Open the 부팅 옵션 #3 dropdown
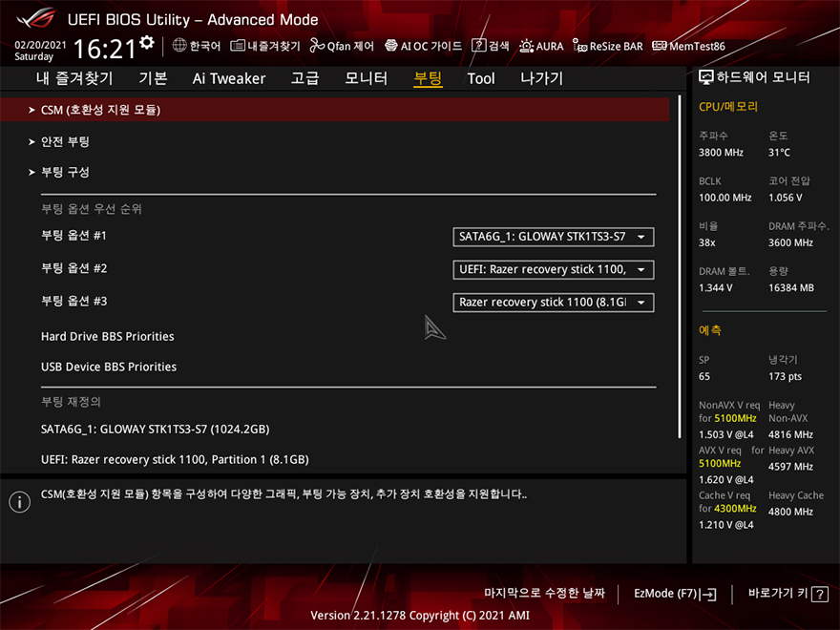The image size is (840, 630). pos(554,303)
